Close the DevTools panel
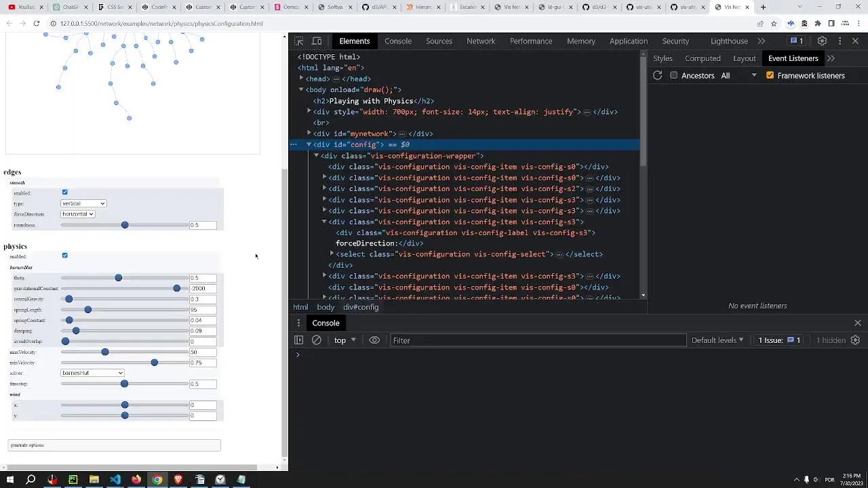868x488 pixels. pyautogui.click(x=855, y=41)
